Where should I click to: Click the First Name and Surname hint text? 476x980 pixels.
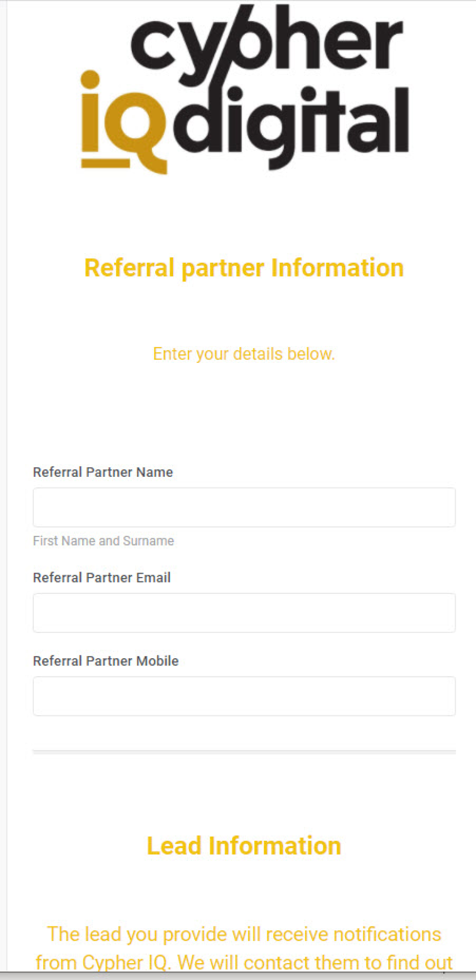coord(103,541)
